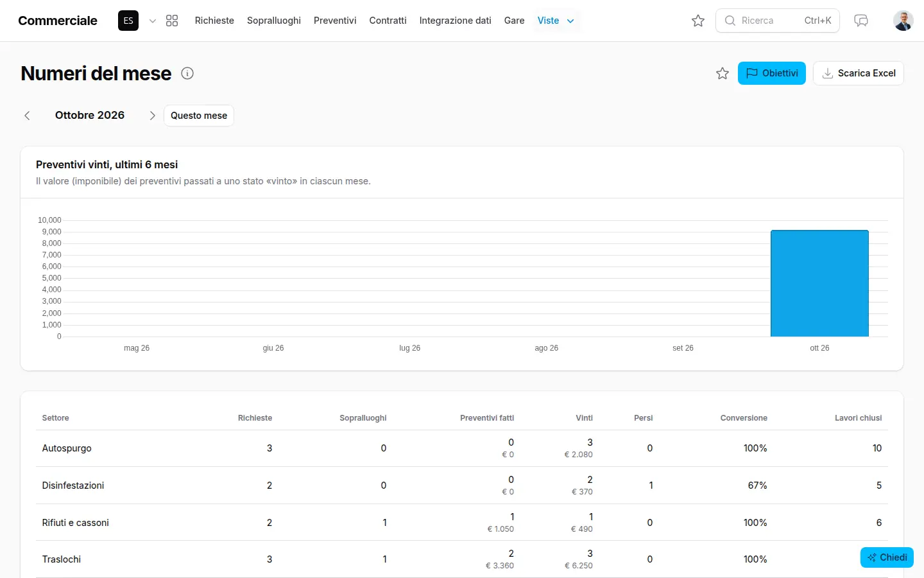924x578 pixels.
Task: Focus the Ricerca search field
Action: click(778, 21)
